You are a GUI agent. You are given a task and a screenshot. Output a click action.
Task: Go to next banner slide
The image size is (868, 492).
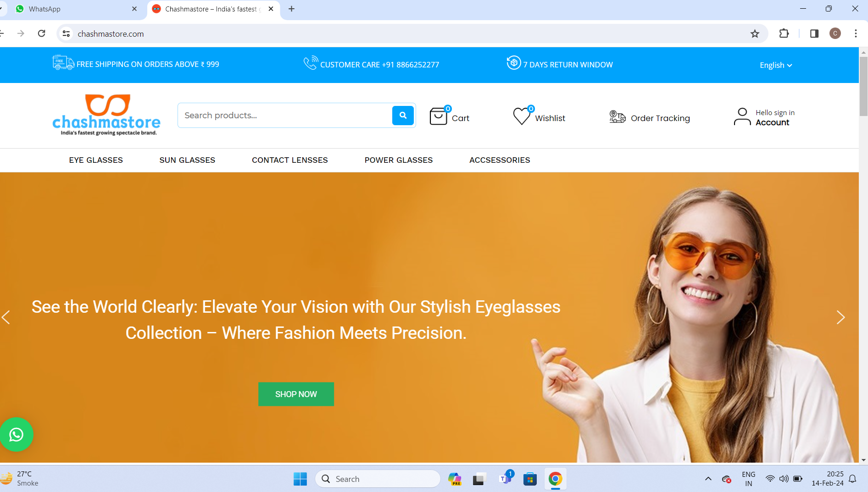click(840, 317)
